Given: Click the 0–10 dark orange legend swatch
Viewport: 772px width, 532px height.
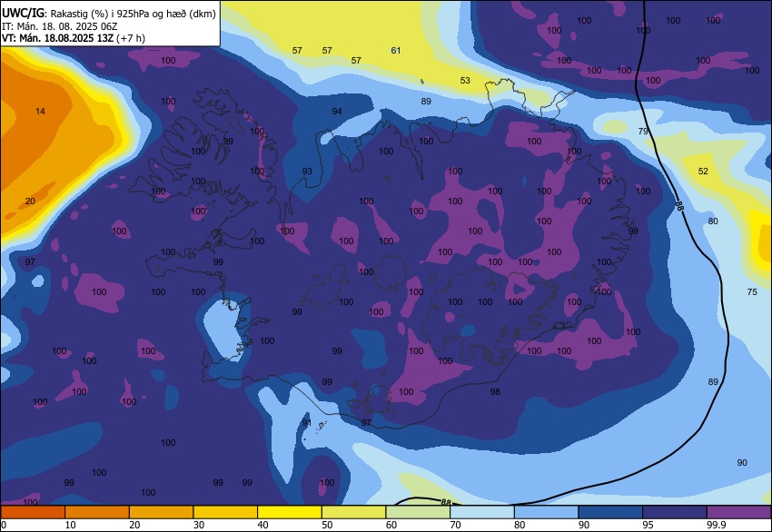Looking at the screenshot, I should pos(33,512).
